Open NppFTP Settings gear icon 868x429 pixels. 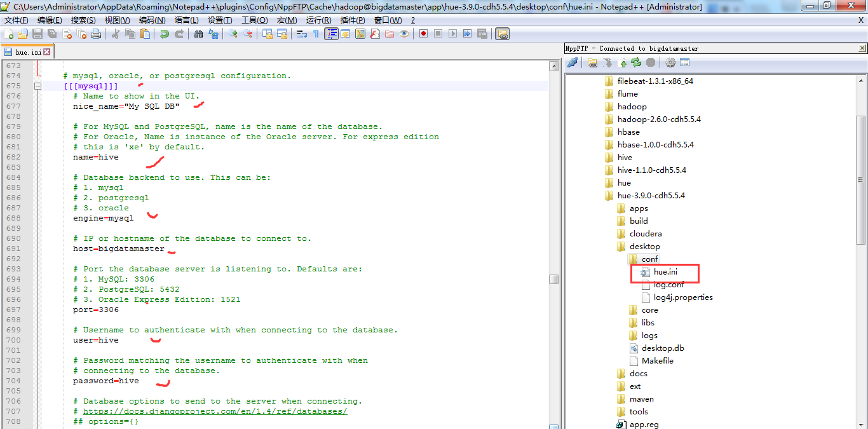[x=670, y=62]
